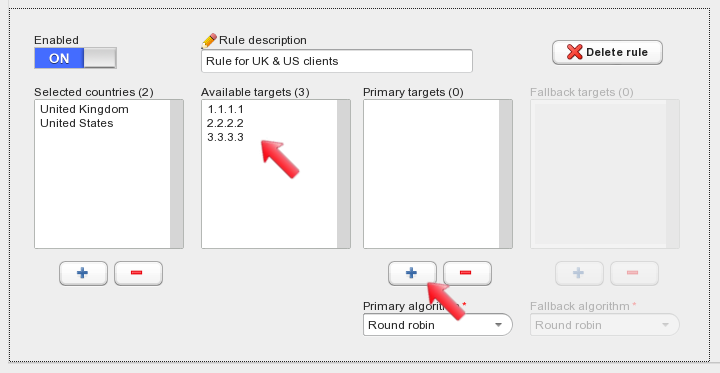Select 1.1.1.1 in Available targets
This screenshot has width=720, height=373.
pyautogui.click(x=225, y=109)
